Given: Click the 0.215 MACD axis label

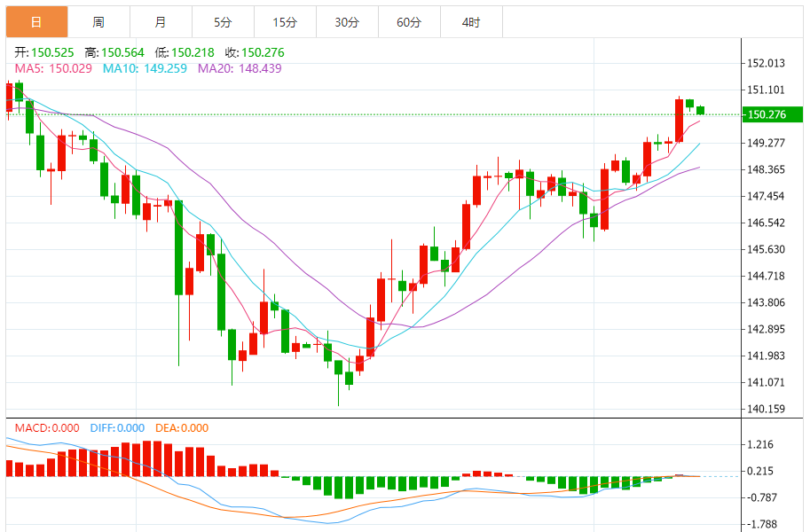Looking at the screenshot, I should (760, 471).
